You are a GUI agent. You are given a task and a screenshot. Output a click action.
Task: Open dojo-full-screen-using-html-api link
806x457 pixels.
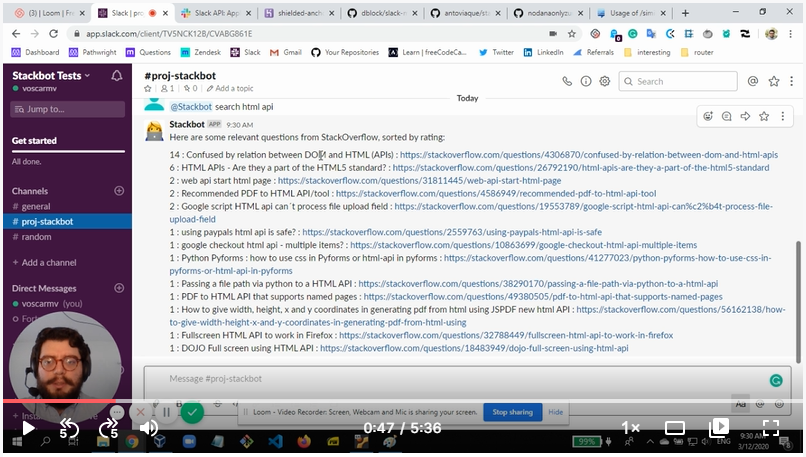474,349
